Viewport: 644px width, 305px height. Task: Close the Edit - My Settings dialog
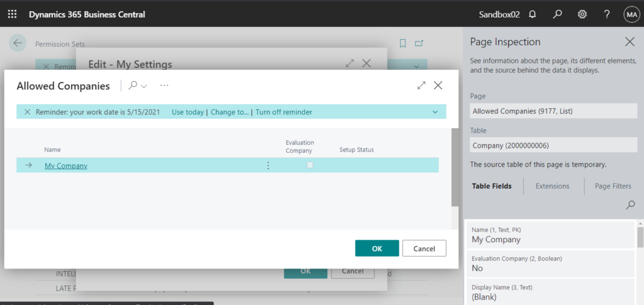pos(367,64)
